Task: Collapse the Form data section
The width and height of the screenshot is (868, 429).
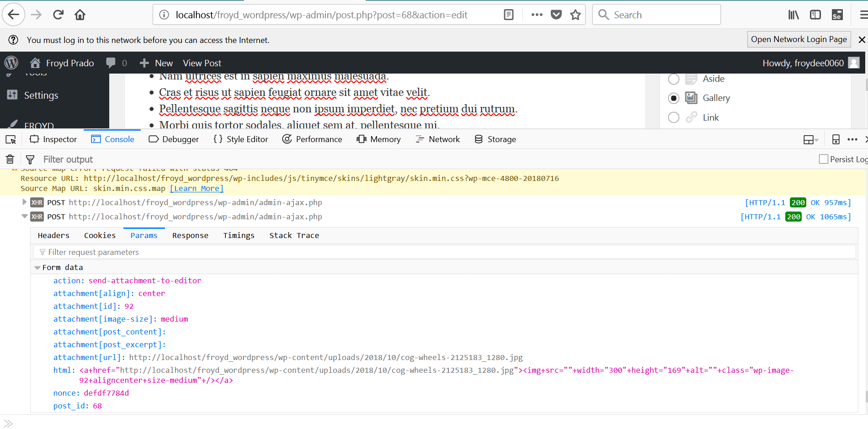Action: (37, 267)
